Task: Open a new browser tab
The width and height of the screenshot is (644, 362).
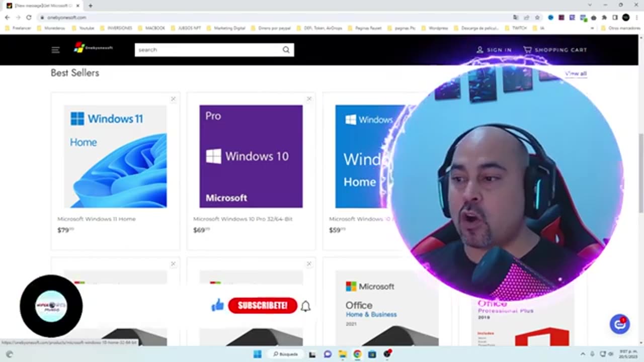Action: 91,6
